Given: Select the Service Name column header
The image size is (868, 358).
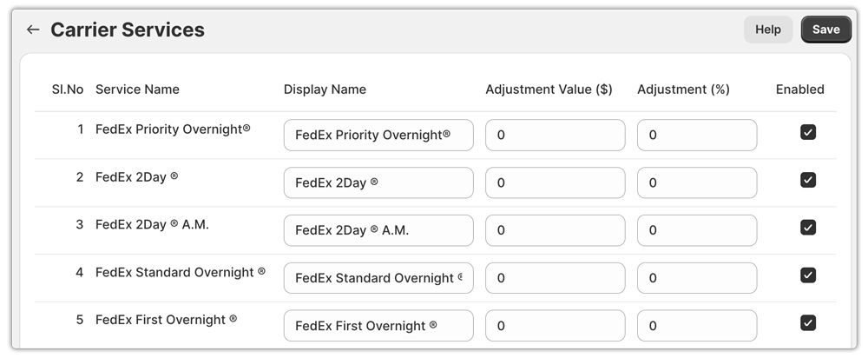Looking at the screenshot, I should point(137,89).
